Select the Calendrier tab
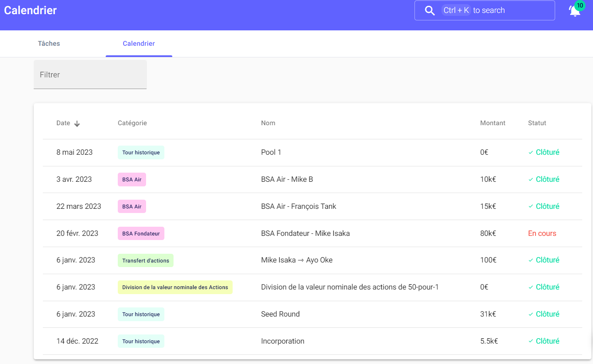The width and height of the screenshot is (593, 364). pyautogui.click(x=139, y=44)
